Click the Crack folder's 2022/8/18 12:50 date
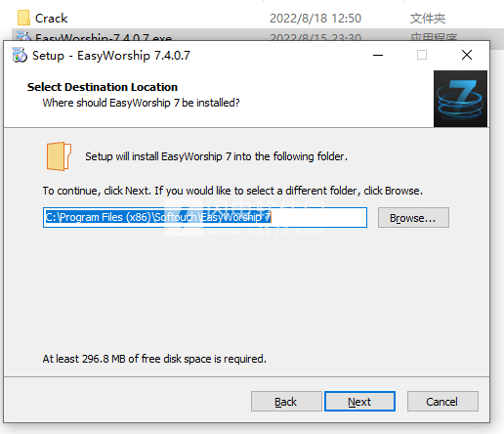This screenshot has width=504, height=434. pyautogui.click(x=315, y=19)
